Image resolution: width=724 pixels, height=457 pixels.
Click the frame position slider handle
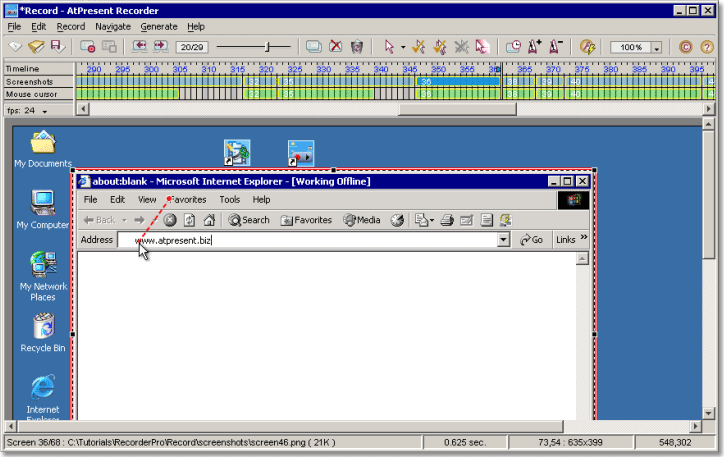click(x=267, y=47)
